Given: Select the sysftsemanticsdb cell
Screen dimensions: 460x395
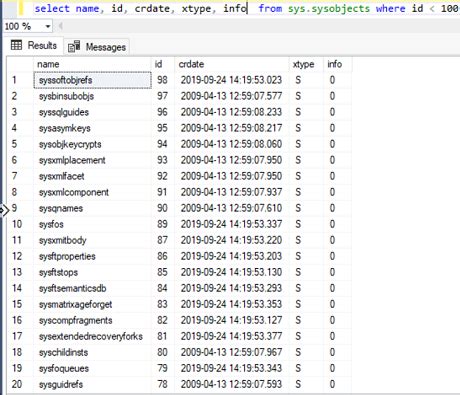Looking at the screenshot, I should (x=92, y=288).
